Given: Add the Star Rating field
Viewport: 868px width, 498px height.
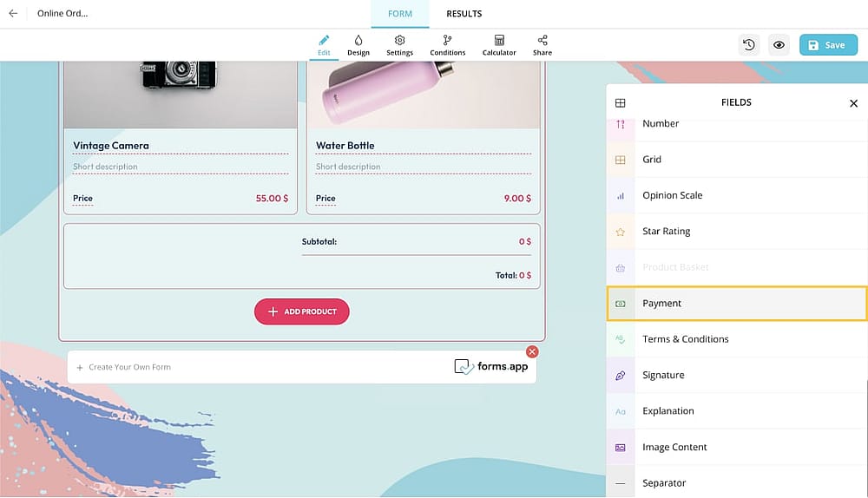Looking at the screenshot, I should (737, 232).
